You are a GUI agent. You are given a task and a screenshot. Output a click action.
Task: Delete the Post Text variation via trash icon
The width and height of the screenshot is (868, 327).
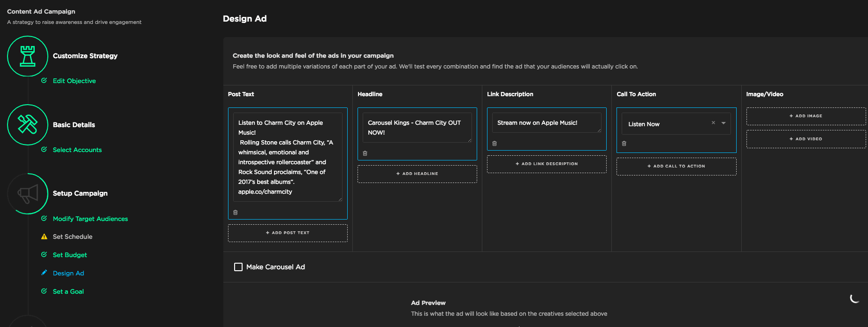pos(236,213)
